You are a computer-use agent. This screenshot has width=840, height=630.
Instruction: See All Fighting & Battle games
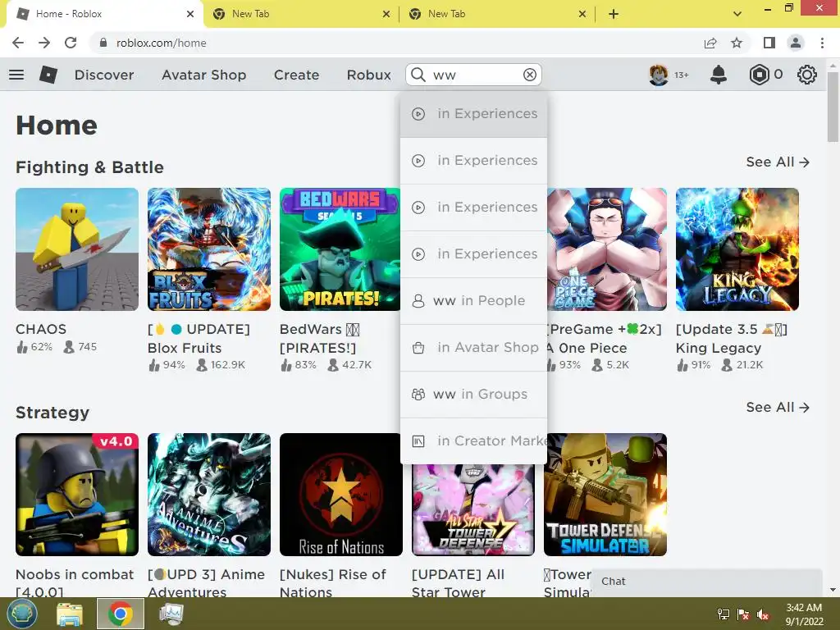[x=778, y=162]
